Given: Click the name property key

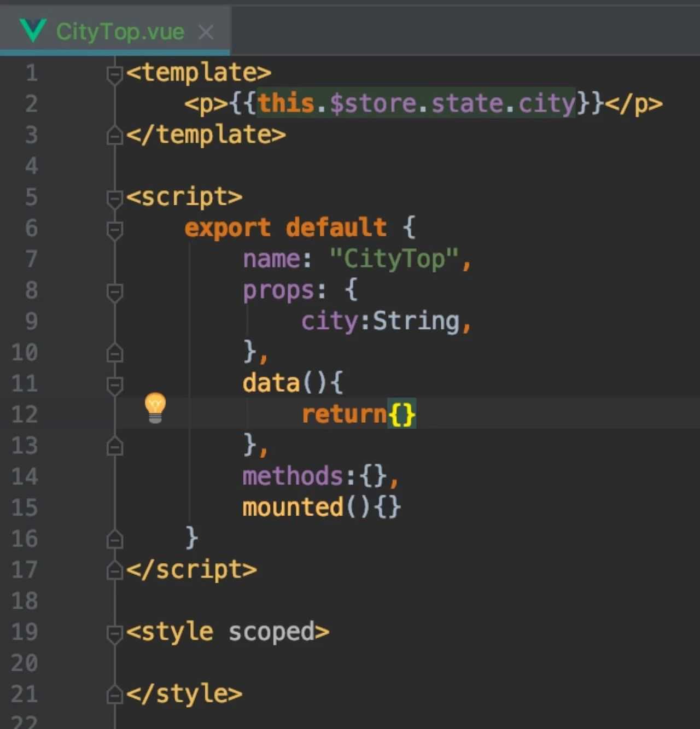Looking at the screenshot, I should (271, 259).
